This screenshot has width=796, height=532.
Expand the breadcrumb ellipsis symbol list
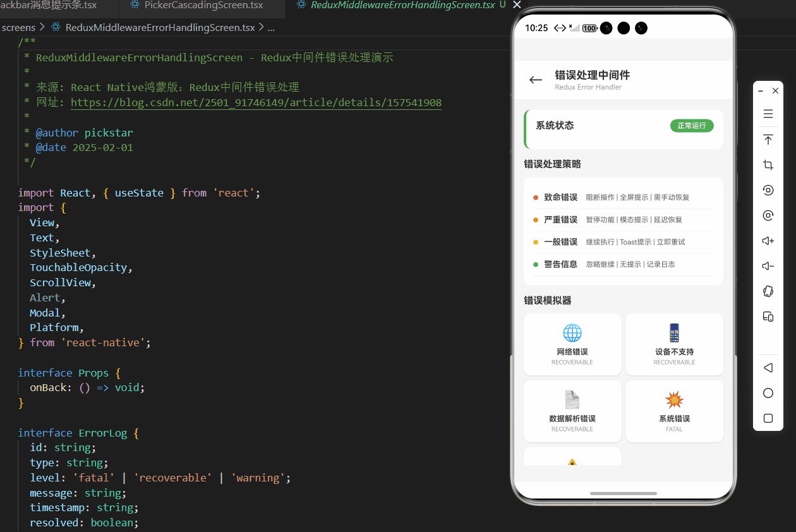click(271, 28)
